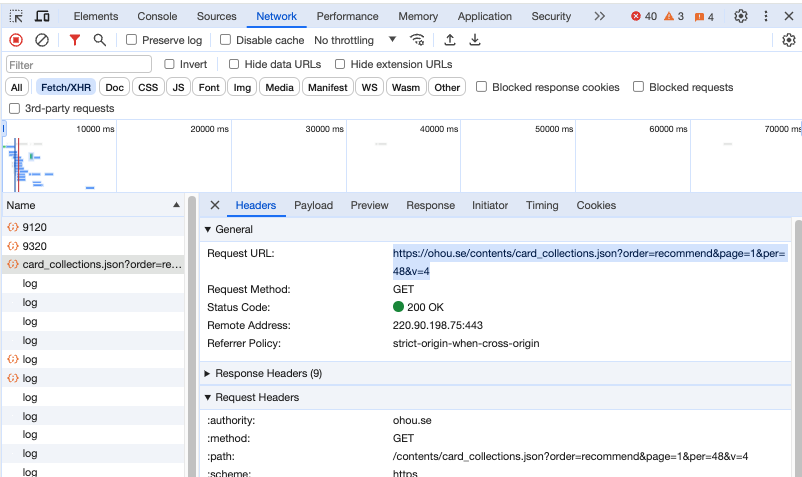This screenshot has height=477, width=802.
Task: Check Blocked response cookies
Action: pyautogui.click(x=481, y=87)
